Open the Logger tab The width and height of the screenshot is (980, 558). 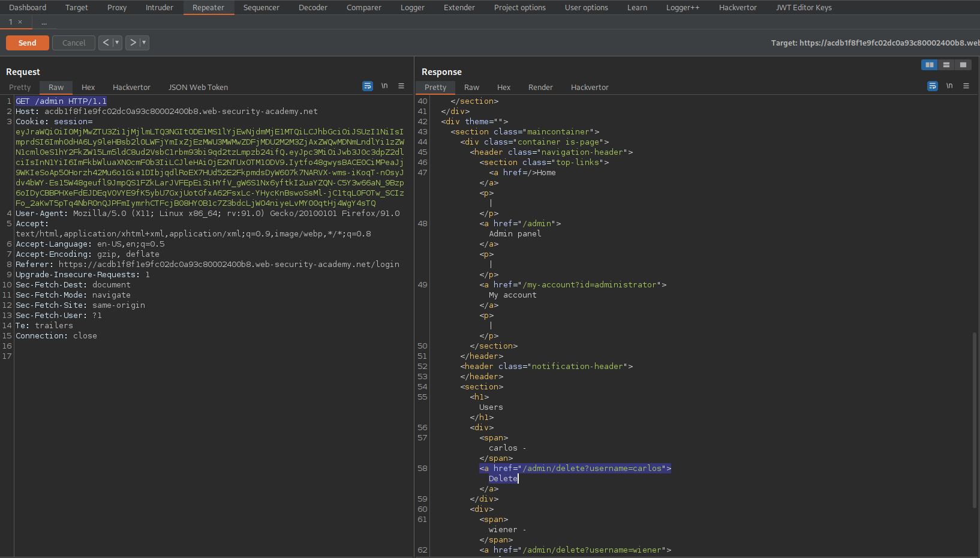point(413,8)
